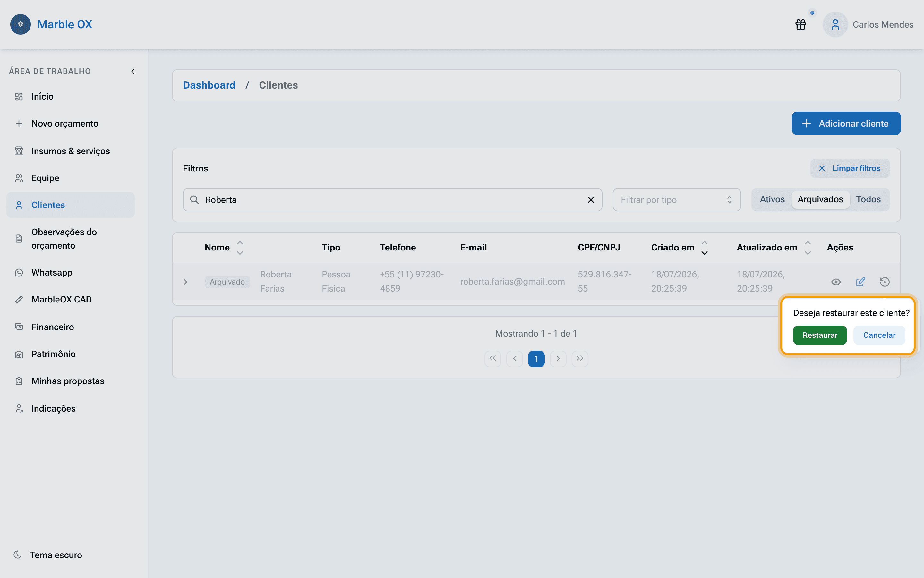Focus the search field containing Roberta
Image resolution: width=924 pixels, height=578 pixels.
392,199
